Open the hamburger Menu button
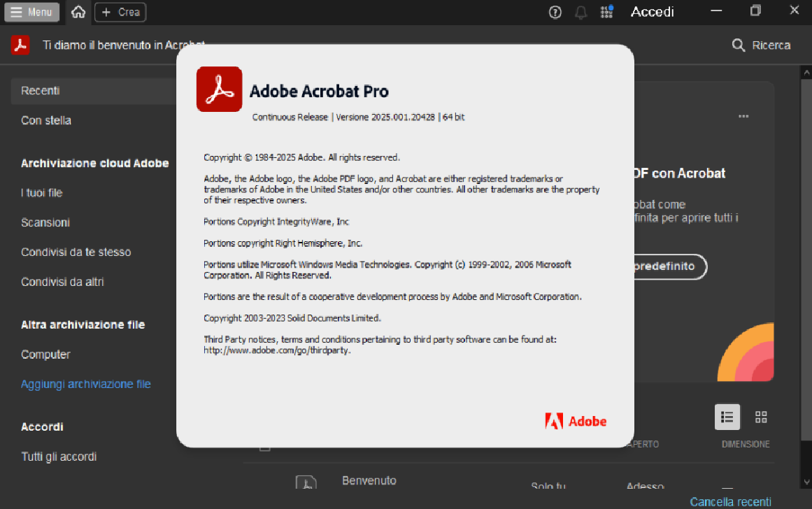Viewport: 812px width, 509px height. (31, 12)
